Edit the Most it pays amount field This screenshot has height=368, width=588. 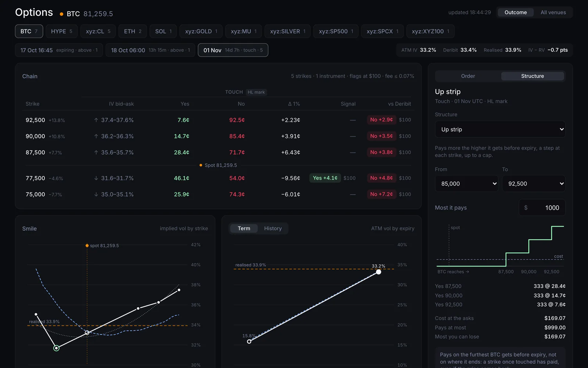coord(542,208)
